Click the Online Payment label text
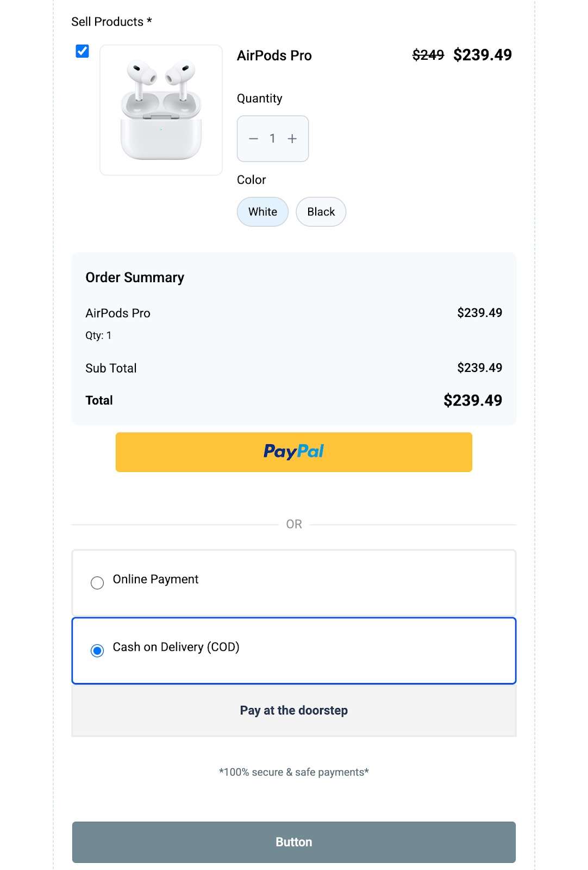Screen dimensions: 588x870 [x=155, y=580]
